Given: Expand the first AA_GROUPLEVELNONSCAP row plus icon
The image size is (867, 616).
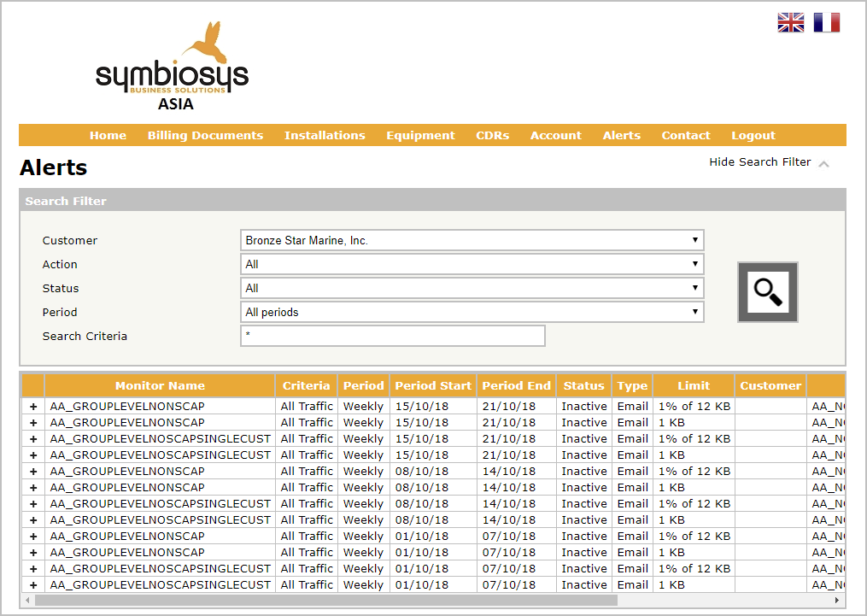Looking at the screenshot, I should coord(33,407).
